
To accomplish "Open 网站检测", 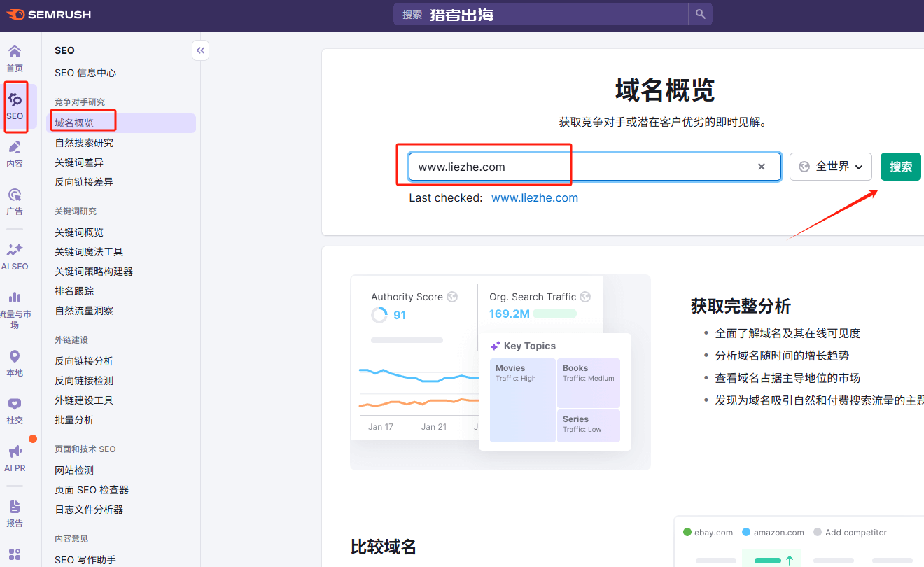I will [x=74, y=470].
